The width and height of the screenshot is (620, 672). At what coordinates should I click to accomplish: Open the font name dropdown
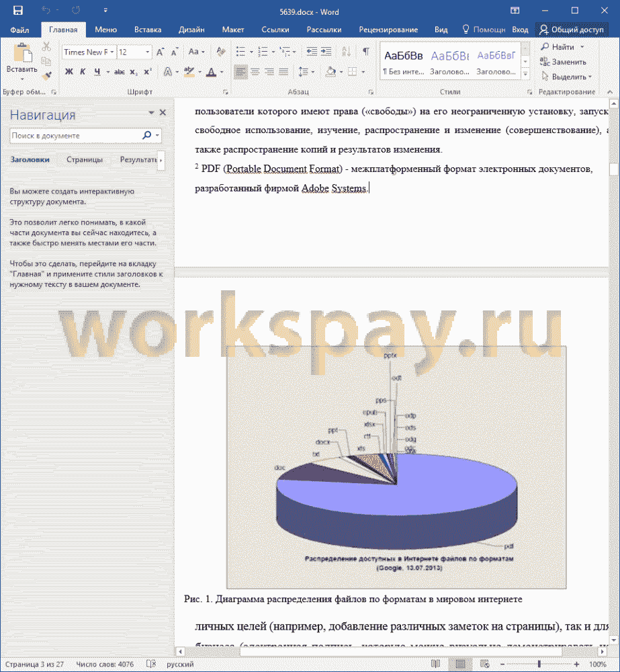pyautogui.click(x=112, y=52)
